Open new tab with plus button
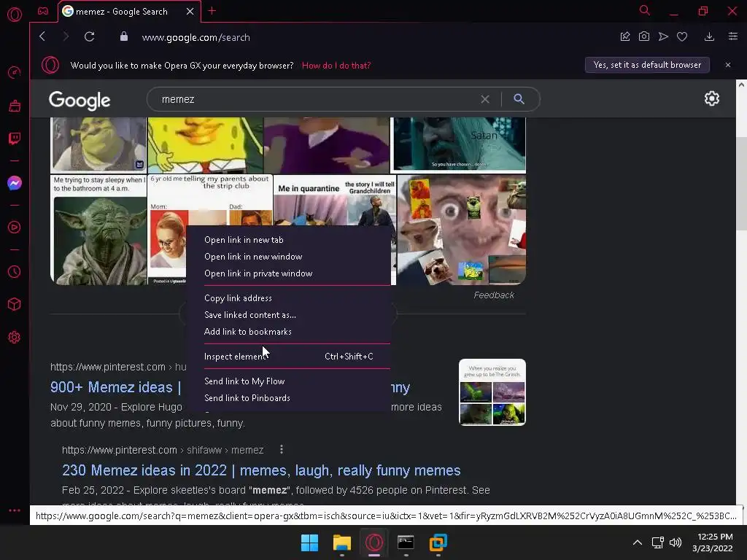747x560 pixels. click(x=212, y=11)
